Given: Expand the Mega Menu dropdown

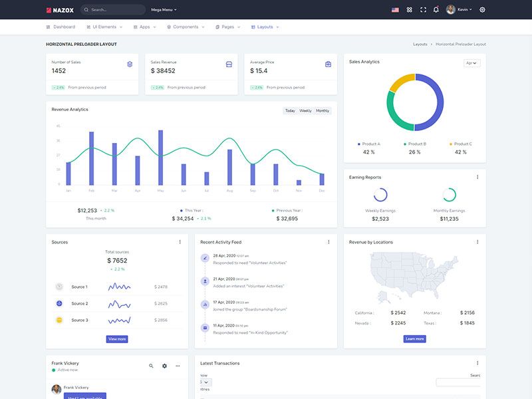Looking at the screenshot, I should click(163, 10).
